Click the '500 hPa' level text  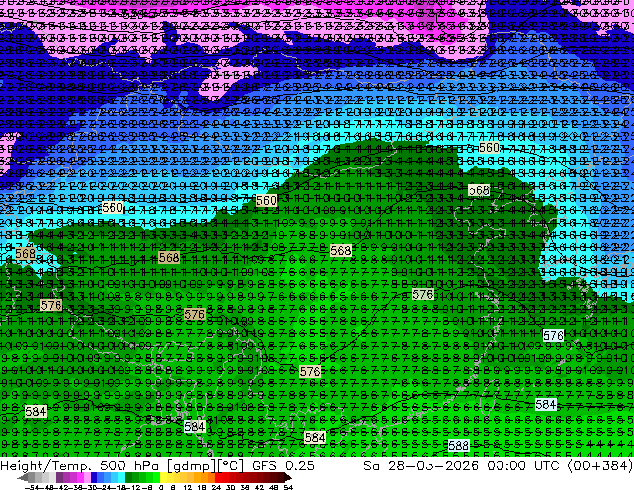tap(131, 466)
